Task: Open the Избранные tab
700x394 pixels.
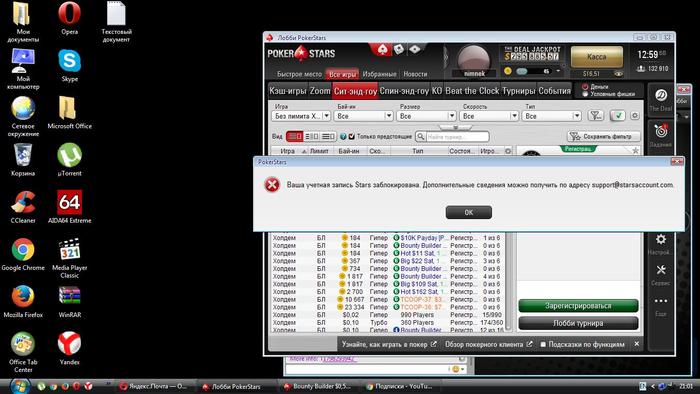Action: (379, 74)
